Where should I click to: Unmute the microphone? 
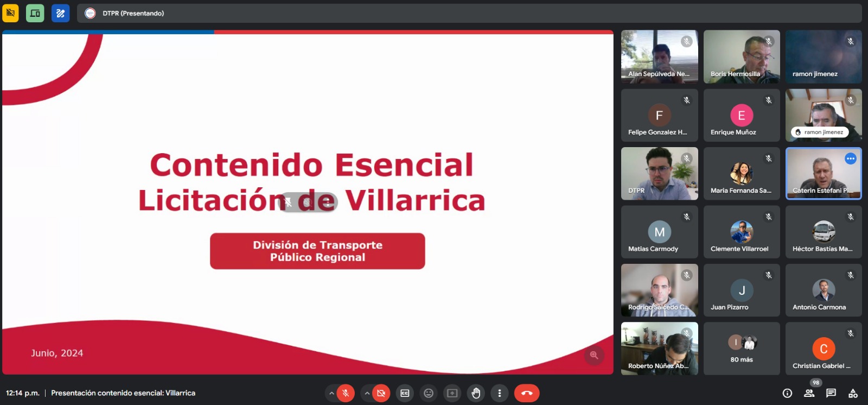coord(346,393)
